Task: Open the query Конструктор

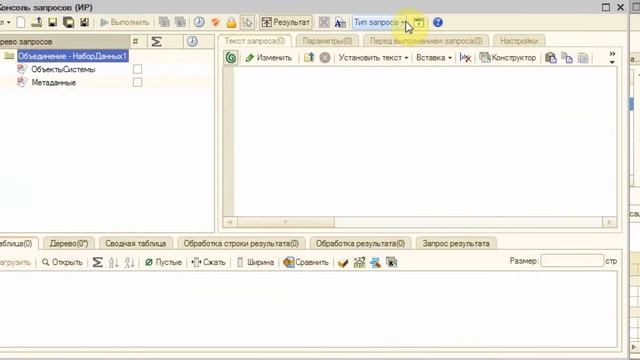Action: [x=508, y=58]
